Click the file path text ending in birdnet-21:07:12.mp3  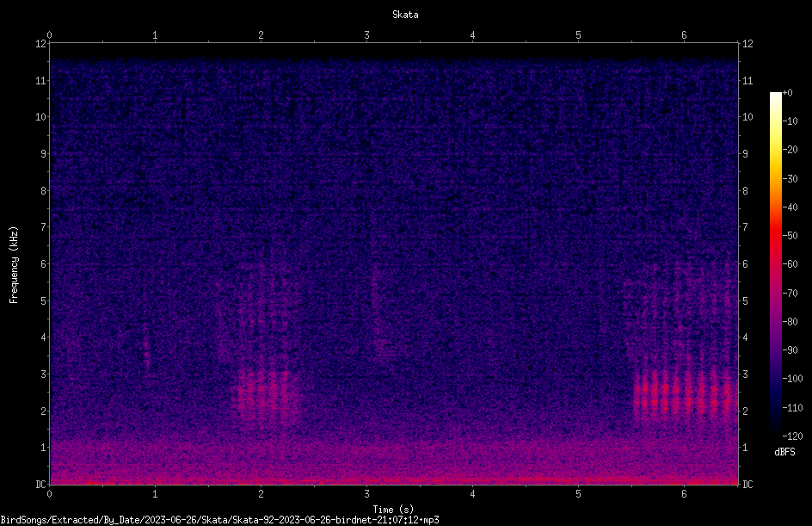pyautogui.click(x=219, y=520)
